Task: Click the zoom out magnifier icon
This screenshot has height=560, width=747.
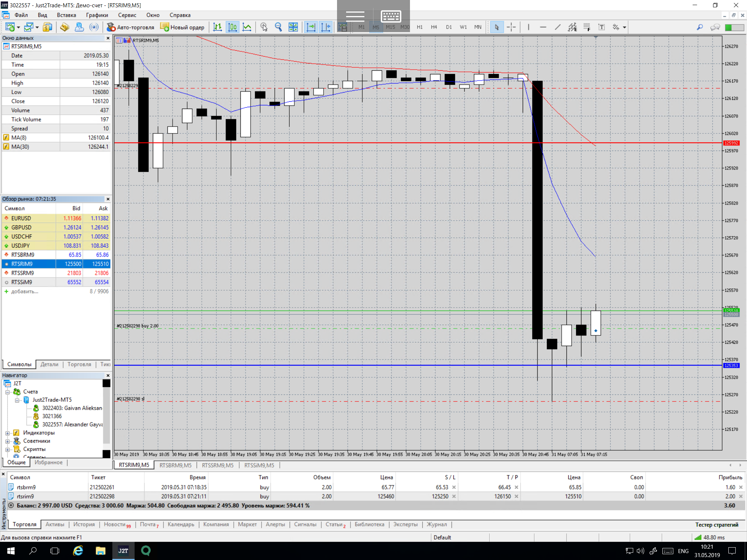Action: point(278,27)
